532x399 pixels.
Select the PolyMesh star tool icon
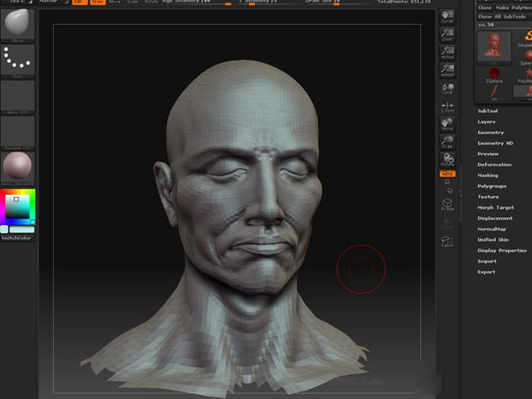[x=528, y=75]
